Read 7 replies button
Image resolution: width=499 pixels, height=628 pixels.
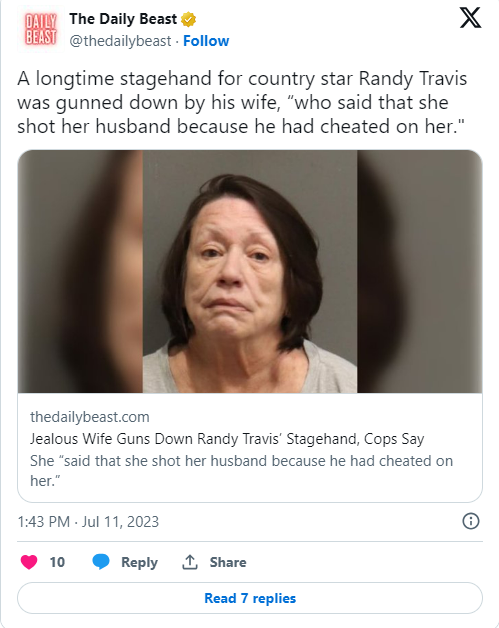click(250, 598)
